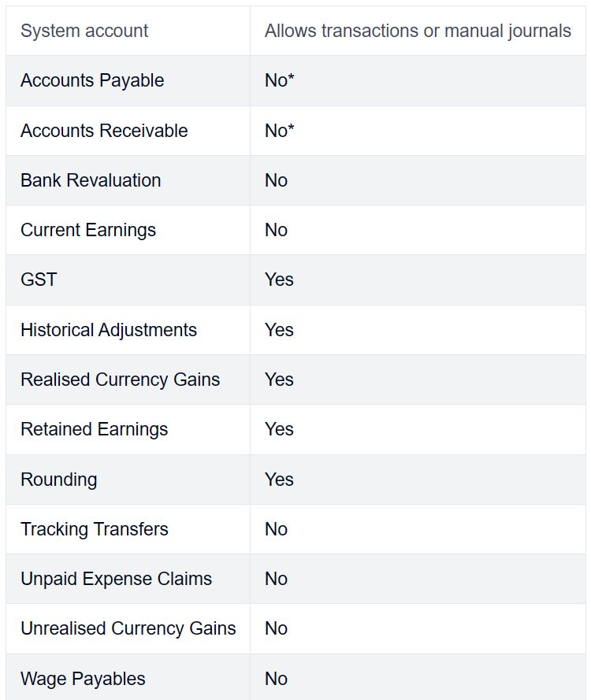This screenshot has width=591, height=700.
Task: Click the Historical Adjustments row label
Action: click(x=109, y=331)
